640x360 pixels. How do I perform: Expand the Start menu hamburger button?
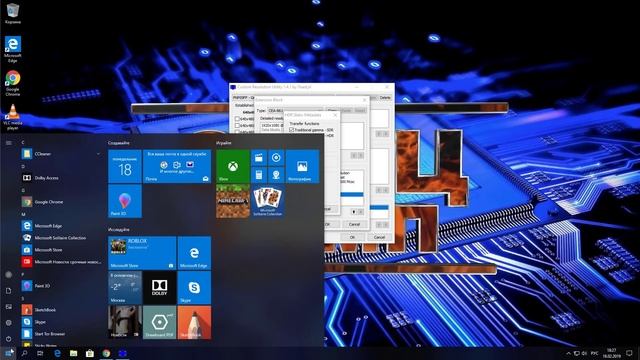tap(9, 143)
